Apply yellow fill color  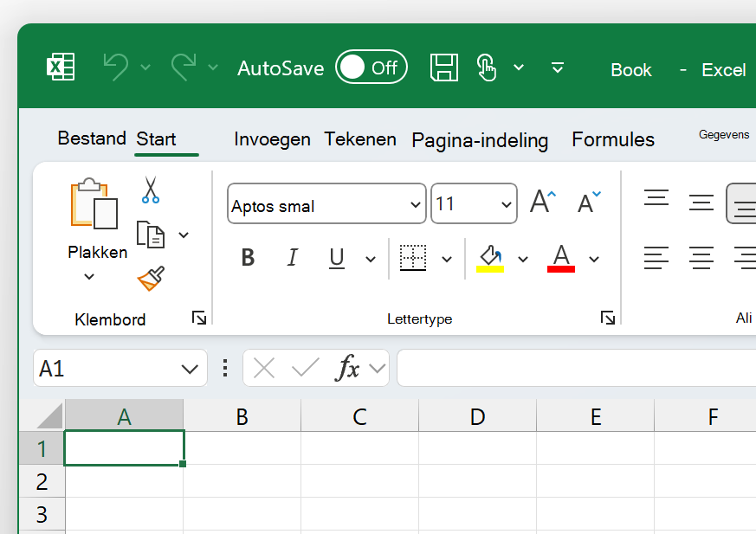[490, 258]
